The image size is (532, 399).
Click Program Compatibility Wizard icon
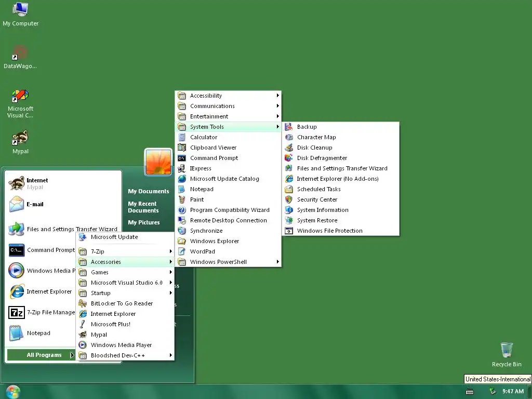182,210
